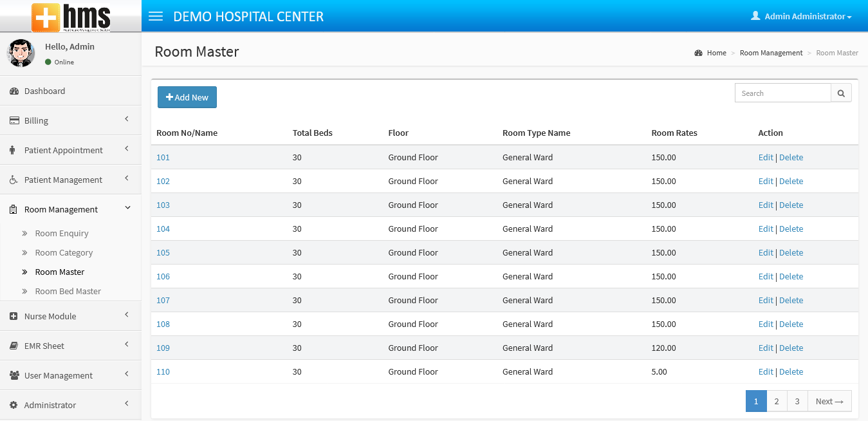Click the hamburger sidebar toggle icon
868x421 pixels.
156,16
